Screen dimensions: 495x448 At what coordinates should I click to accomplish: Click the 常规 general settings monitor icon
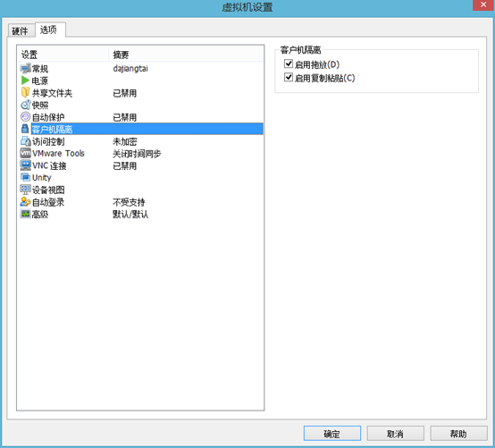(25, 69)
